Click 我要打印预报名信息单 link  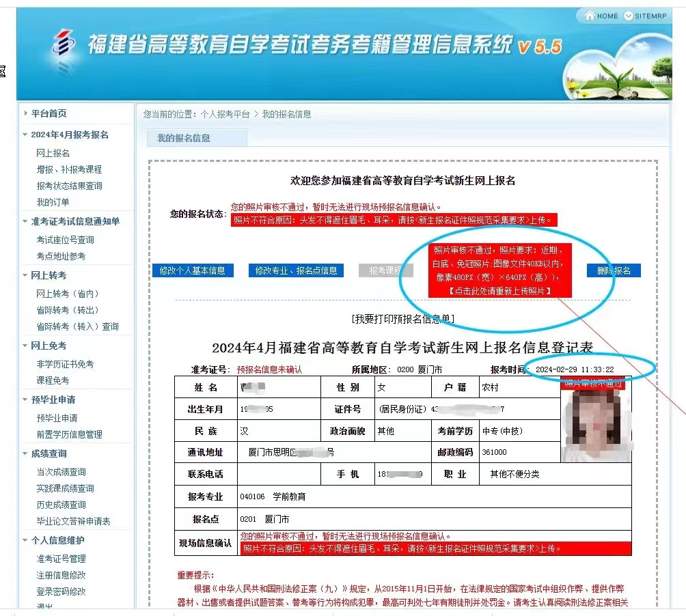pyautogui.click(x=403, y=319)
